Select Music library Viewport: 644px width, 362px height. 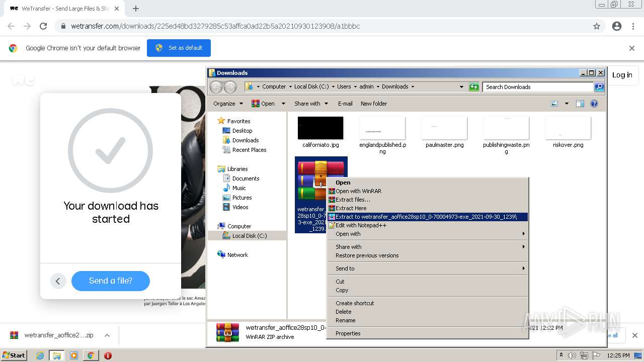click(x=238, y=188)
